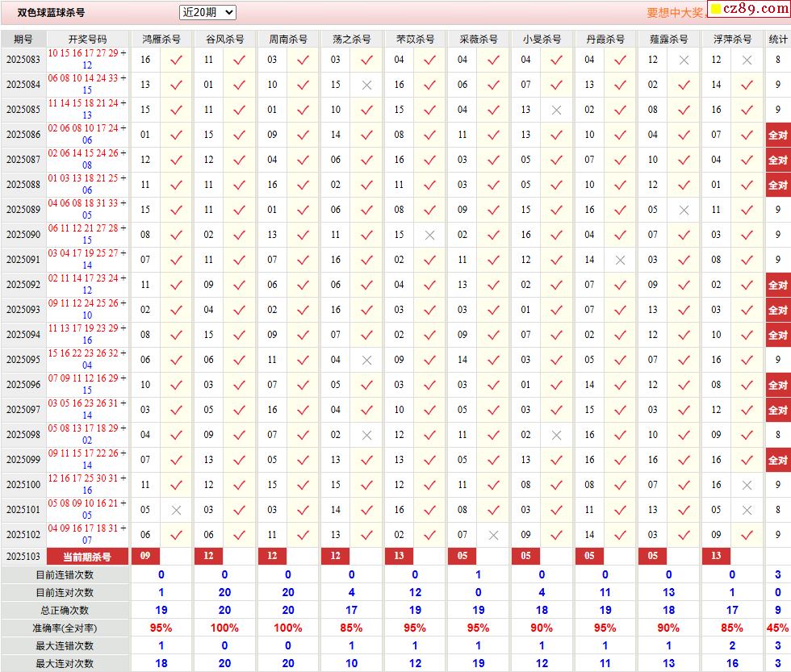
Task: Click the 期号 column header
Action: 23,39
